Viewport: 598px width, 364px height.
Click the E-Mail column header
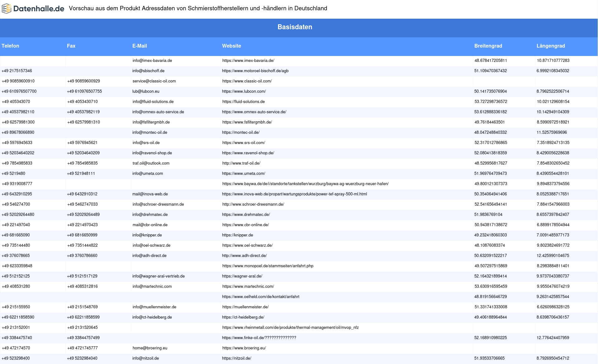(x=140, y=46)
